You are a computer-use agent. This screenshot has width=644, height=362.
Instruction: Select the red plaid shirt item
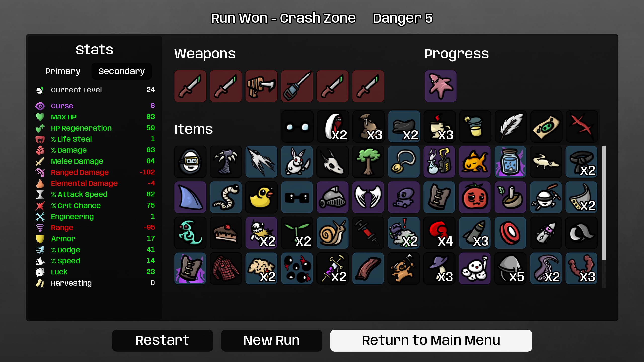pyautogui.click(x=226, y=268)
